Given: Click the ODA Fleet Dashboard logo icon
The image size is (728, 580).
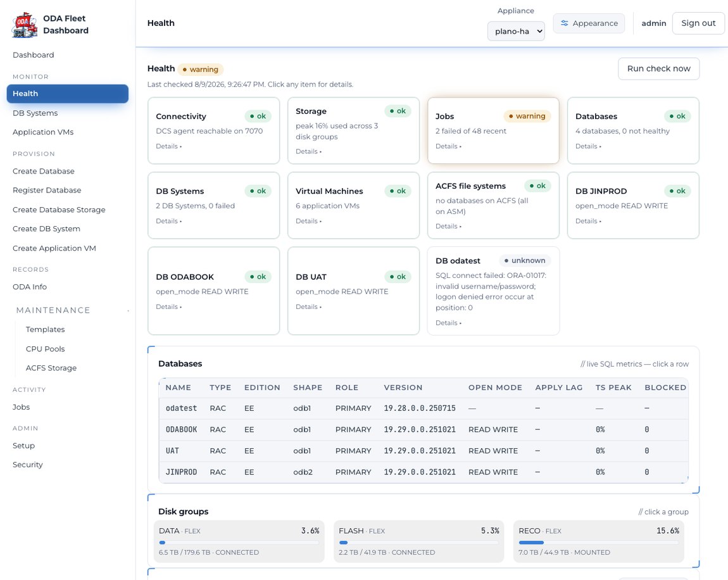Looking at the screenshot, I should pyautogui.click(x=25, y=25).
